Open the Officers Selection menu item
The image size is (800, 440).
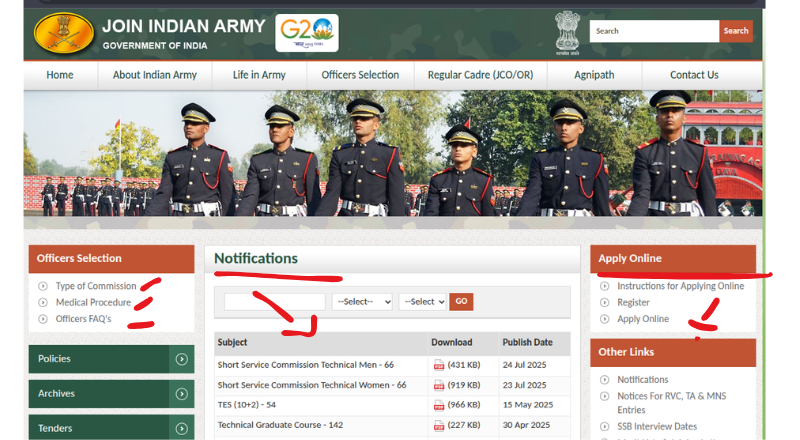pyautogui.click(x=360, y=75)
